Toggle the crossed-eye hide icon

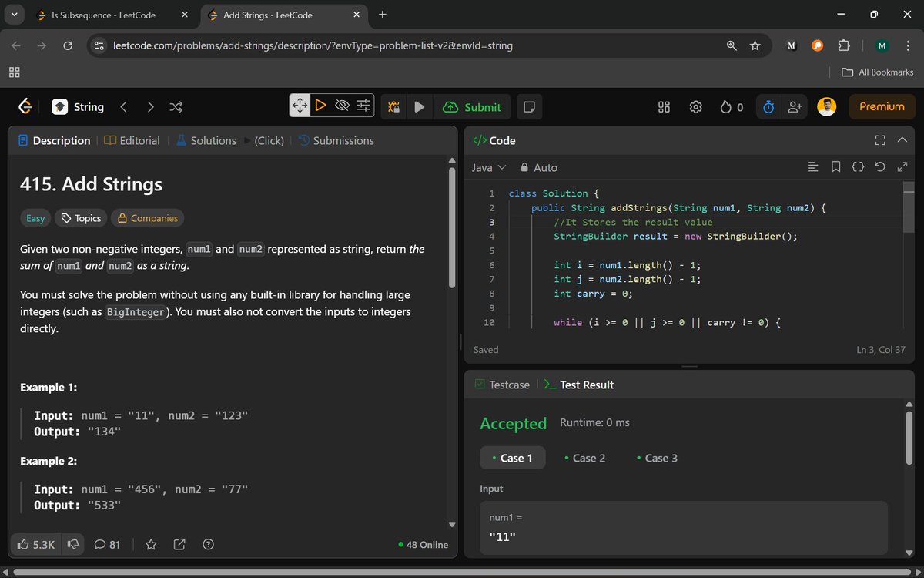343,106
